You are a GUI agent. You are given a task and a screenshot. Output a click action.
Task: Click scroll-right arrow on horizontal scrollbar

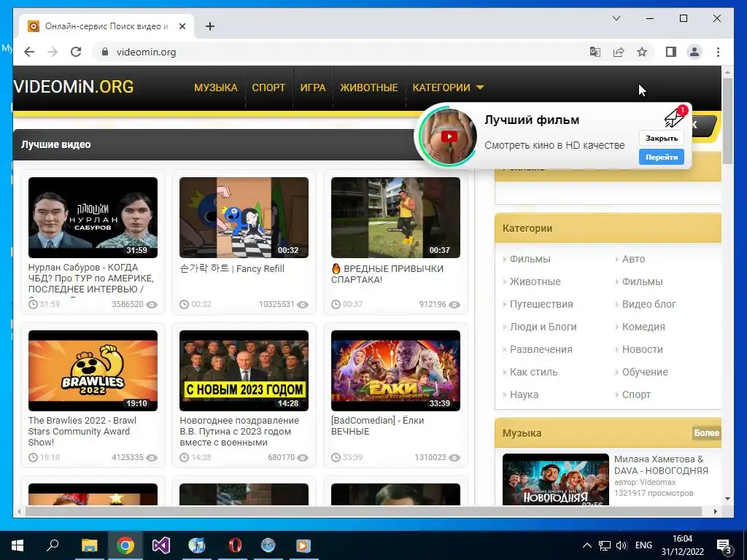tap(715, 511)
